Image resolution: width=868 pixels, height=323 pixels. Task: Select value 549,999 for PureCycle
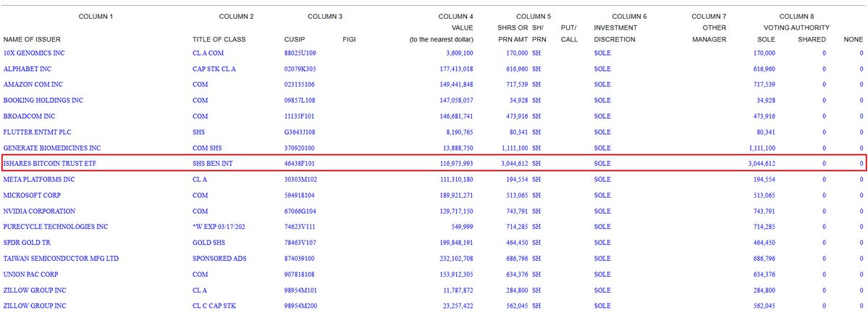click(x=463, y=227)
